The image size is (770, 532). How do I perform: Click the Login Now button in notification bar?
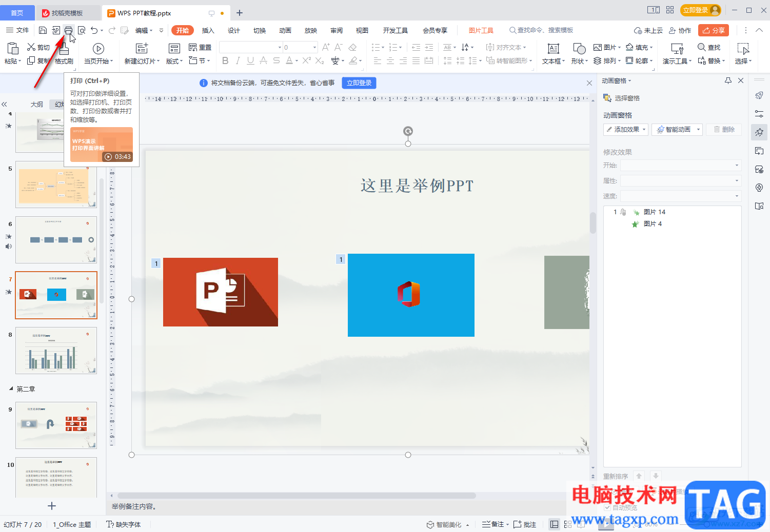pyautogui.click(x=359, y=83)
